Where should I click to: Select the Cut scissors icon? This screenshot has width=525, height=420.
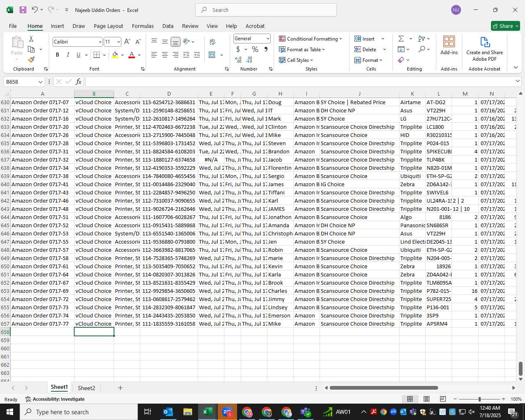(31, 39)
